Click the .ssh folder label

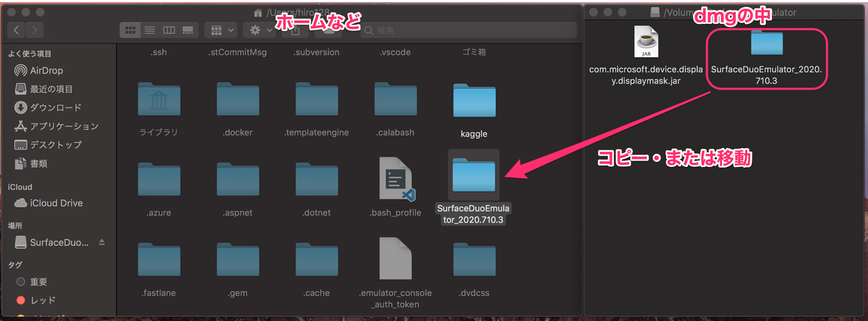click(159, 53)
